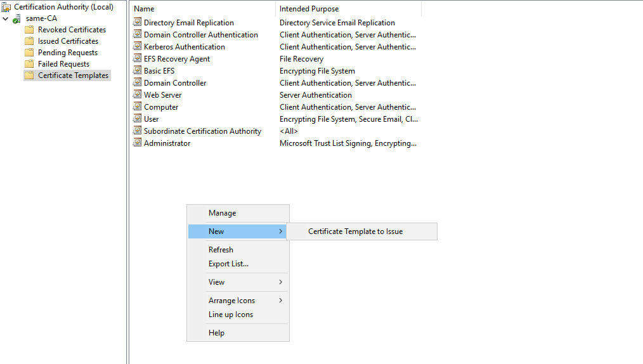The width and height of the screenshot is (643, 364).
Task: Choose Export List... menu entry
Action: pyautogui.click(x=228, y=264)
